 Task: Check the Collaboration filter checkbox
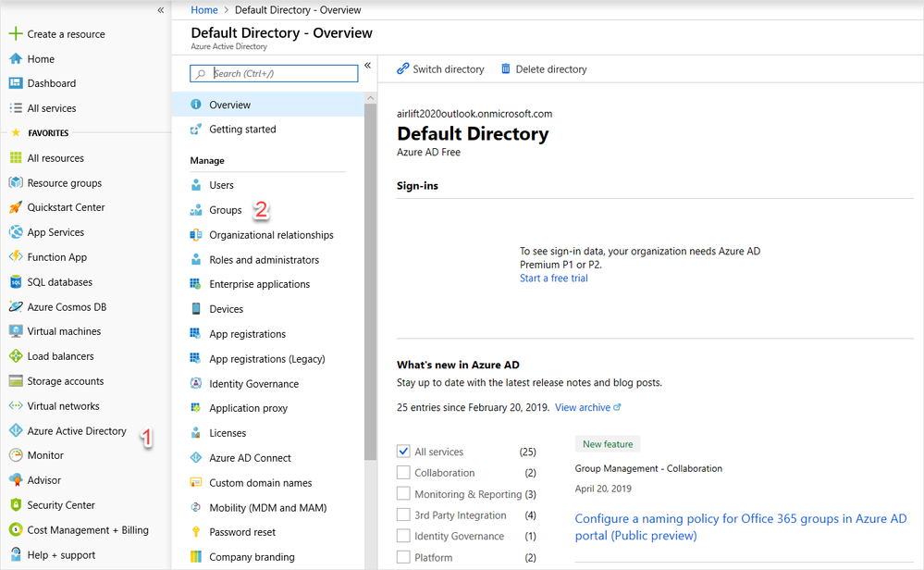click(403, 473)
